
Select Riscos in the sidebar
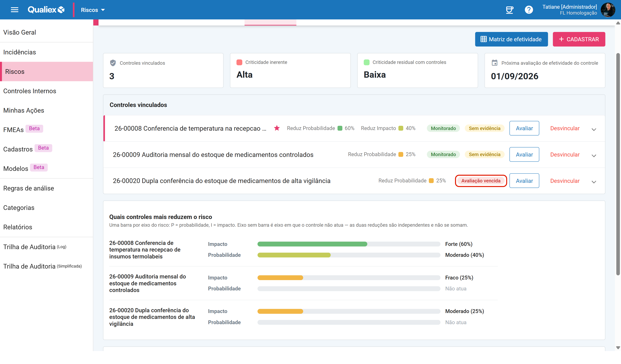tap(47, 71)
